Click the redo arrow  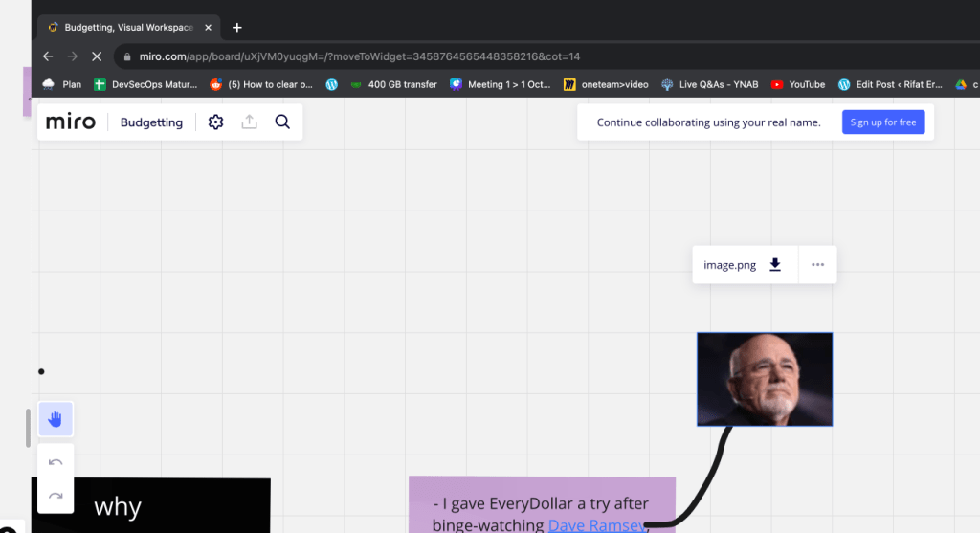pyautogui.click(x=56, y=496)
